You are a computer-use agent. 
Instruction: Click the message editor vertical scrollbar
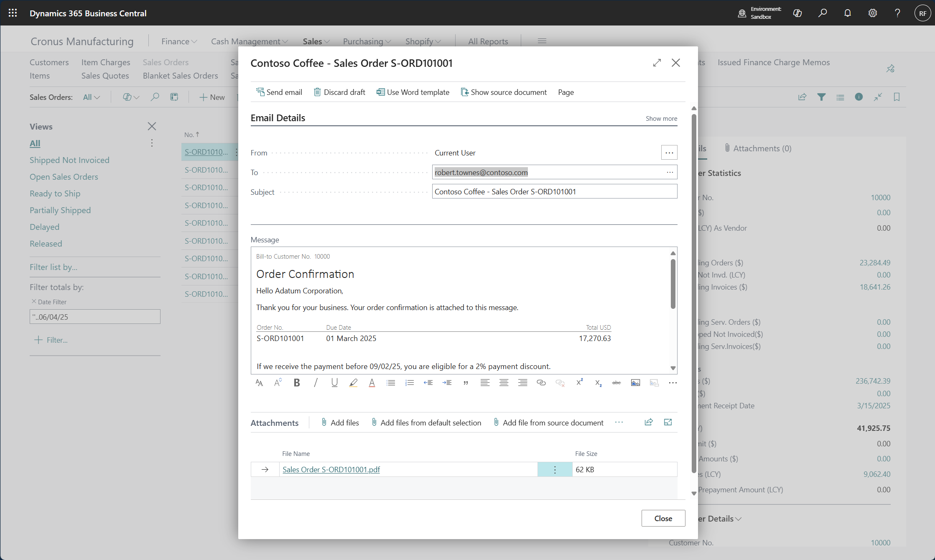pyautogui.click(x=673, y=284)
